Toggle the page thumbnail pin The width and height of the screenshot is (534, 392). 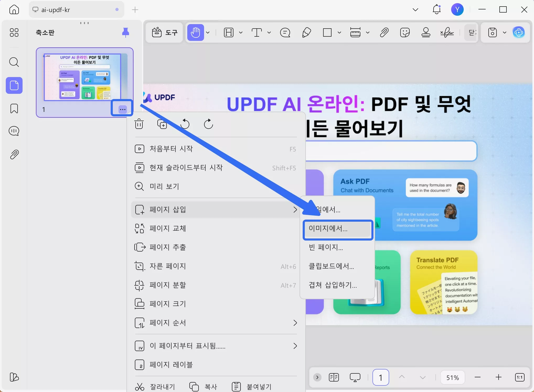(125, 32)
